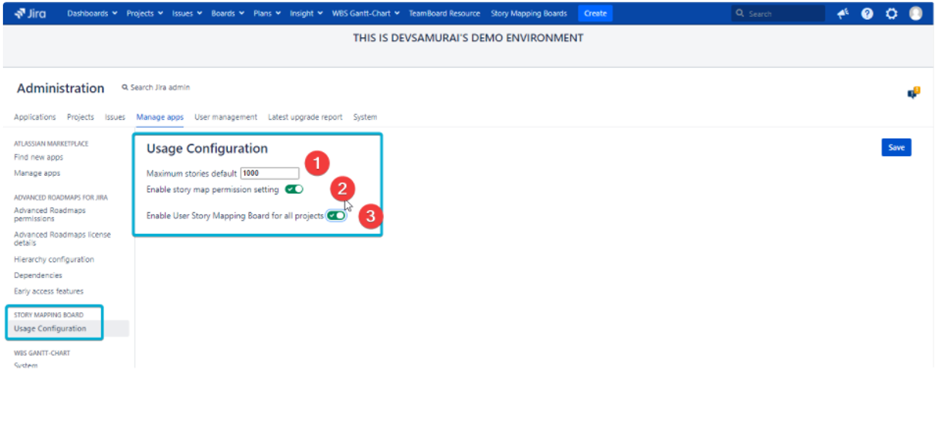Open the user profile avatar

click(x=916, y=14)
